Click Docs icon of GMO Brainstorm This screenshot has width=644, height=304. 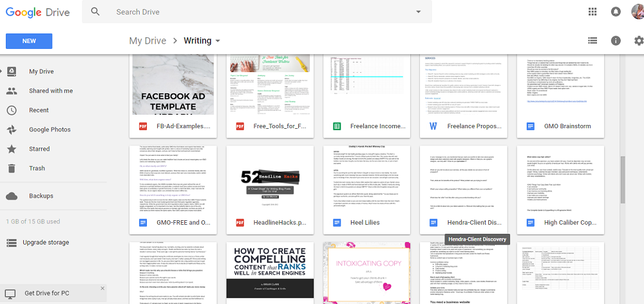tap(530, 126)
